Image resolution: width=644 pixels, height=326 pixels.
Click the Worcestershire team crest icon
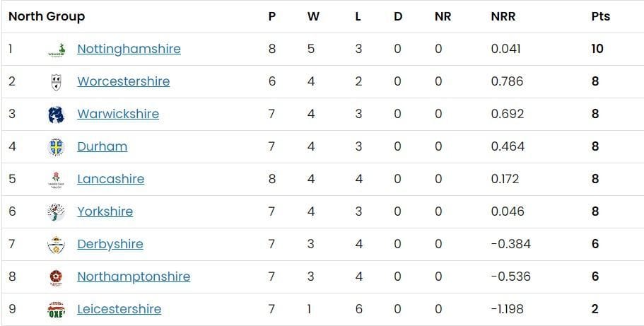point(56,82)
